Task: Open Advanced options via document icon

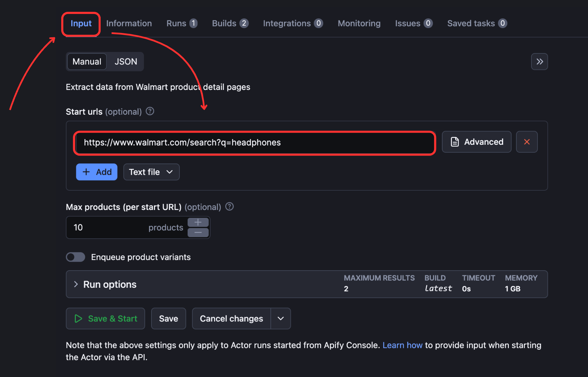Action: pyautogui.click(x=454, y=142)
